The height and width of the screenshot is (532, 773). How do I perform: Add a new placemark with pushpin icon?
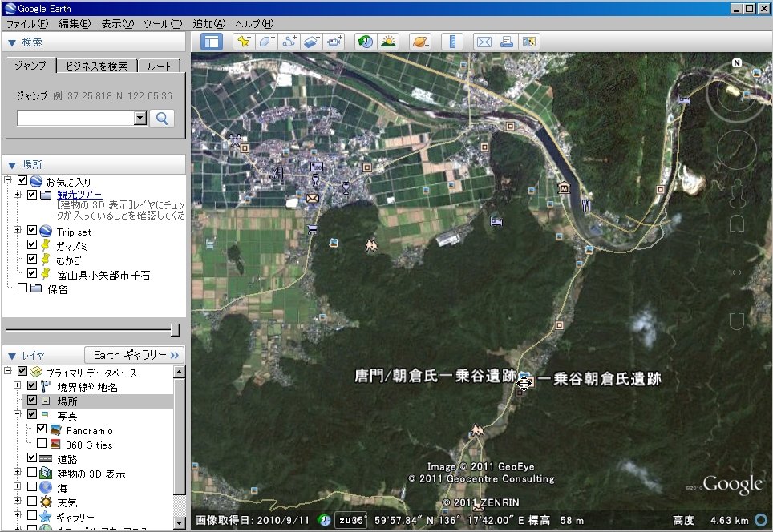click(245, 42)
